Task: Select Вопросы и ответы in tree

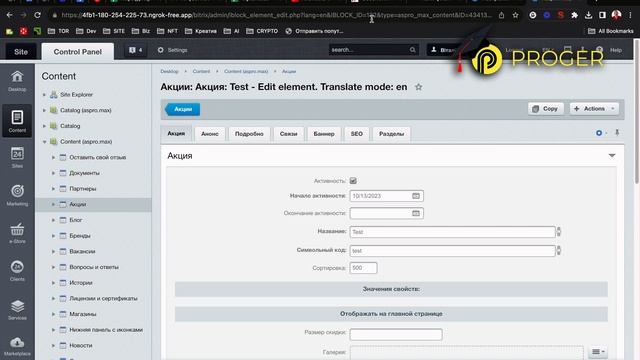Action: click(94, 267)
